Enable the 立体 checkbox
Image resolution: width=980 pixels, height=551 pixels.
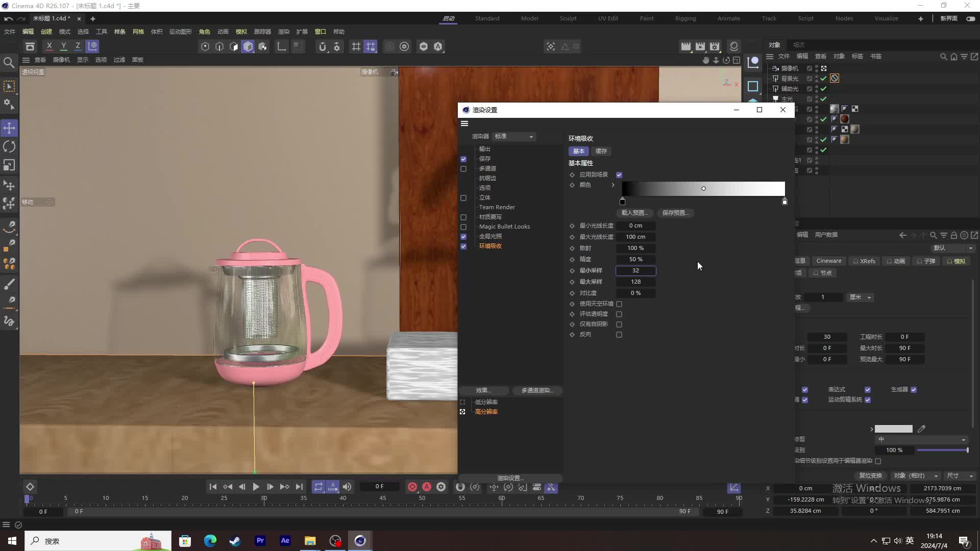(x=463, y=198)
